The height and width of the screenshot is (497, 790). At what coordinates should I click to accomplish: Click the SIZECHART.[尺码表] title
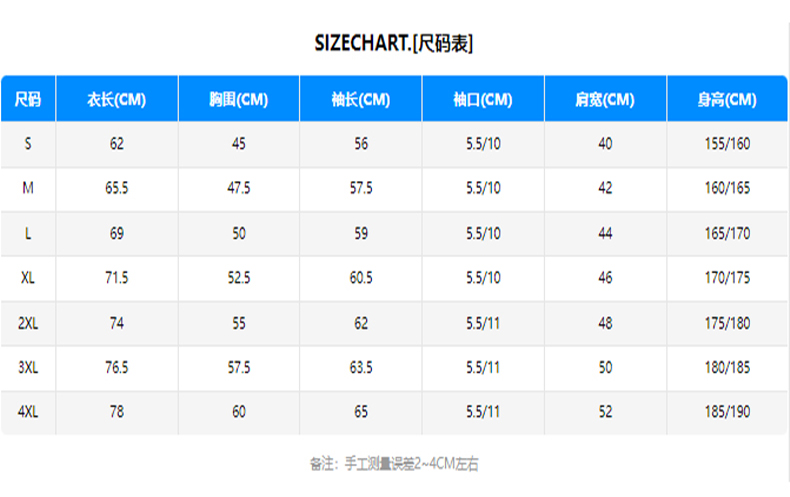coord(394,43)
